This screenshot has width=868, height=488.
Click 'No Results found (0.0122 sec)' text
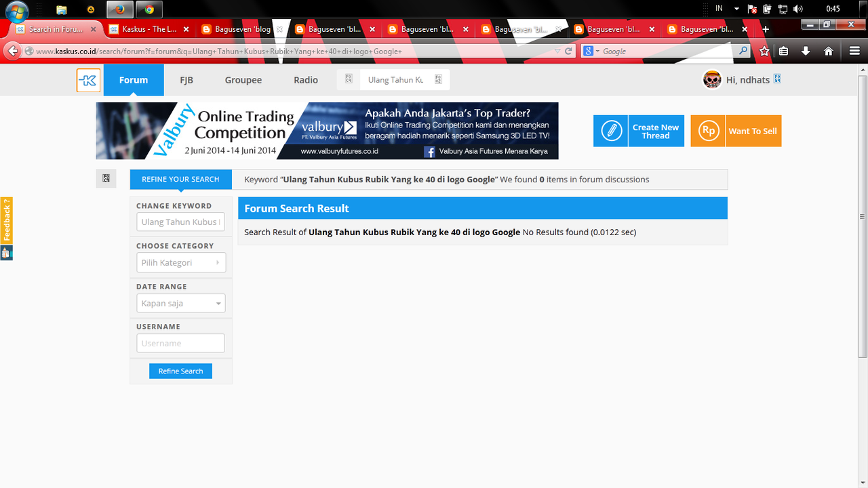579,232
